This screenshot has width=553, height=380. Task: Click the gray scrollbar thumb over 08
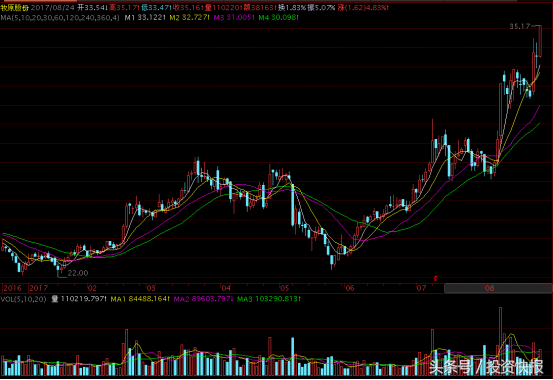498,288
